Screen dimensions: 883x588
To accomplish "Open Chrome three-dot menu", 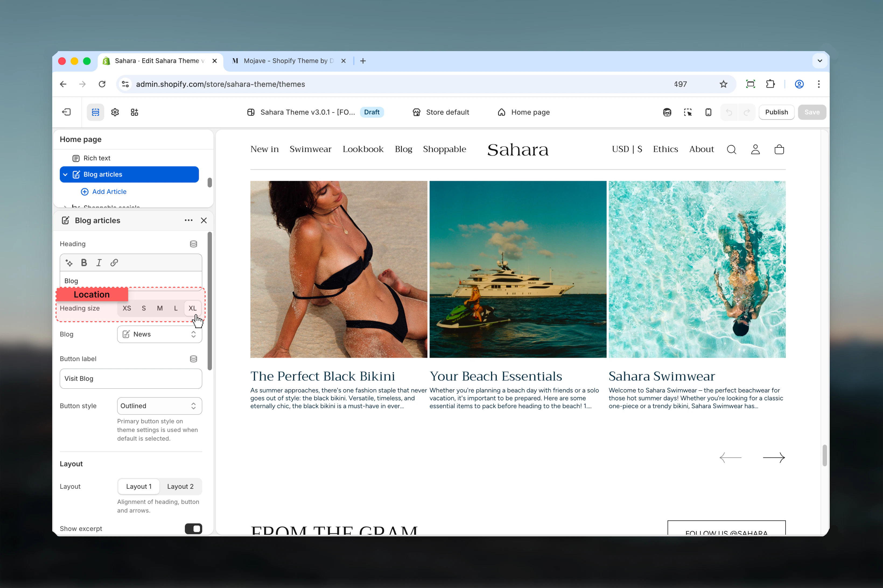I will (x=819, y=84).
